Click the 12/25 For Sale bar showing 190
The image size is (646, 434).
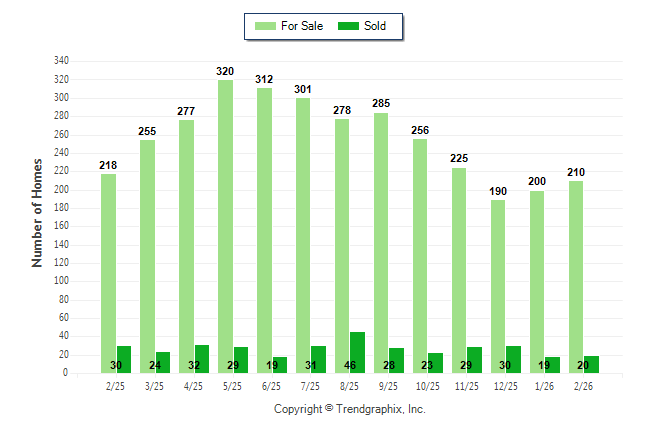pyautogui.click(x=498, y=286)
